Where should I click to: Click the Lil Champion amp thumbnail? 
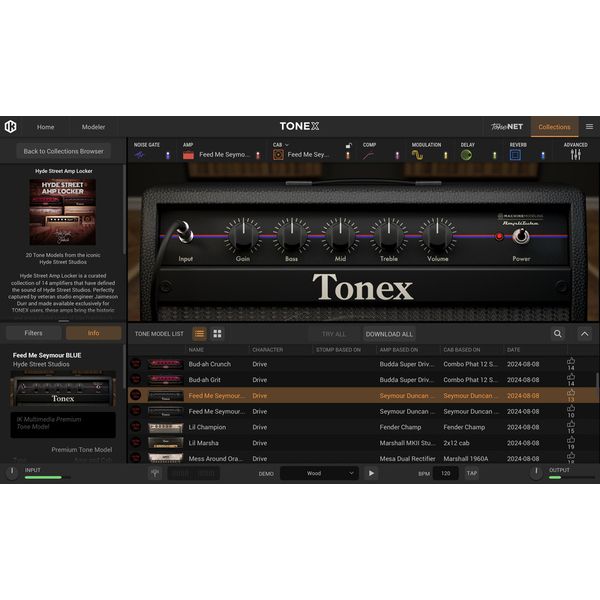(x=165, y=427)
